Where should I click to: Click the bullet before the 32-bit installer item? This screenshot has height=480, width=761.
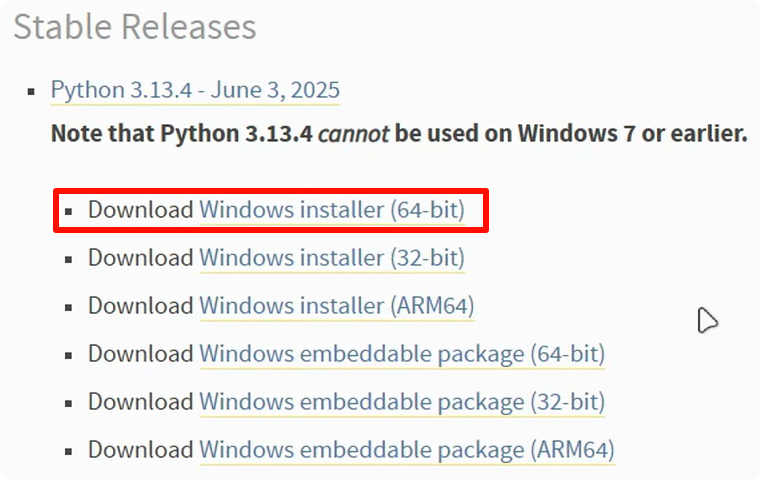[69, 260]
